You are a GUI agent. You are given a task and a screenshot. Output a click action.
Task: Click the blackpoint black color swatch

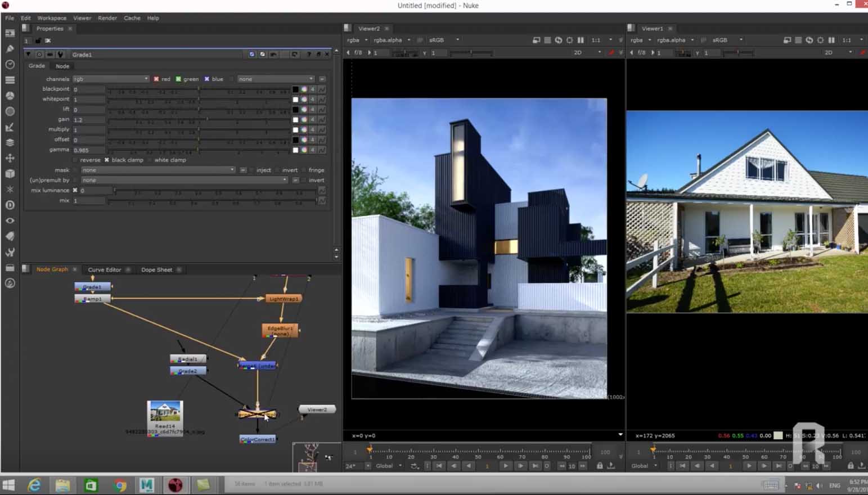click(295, 89)
